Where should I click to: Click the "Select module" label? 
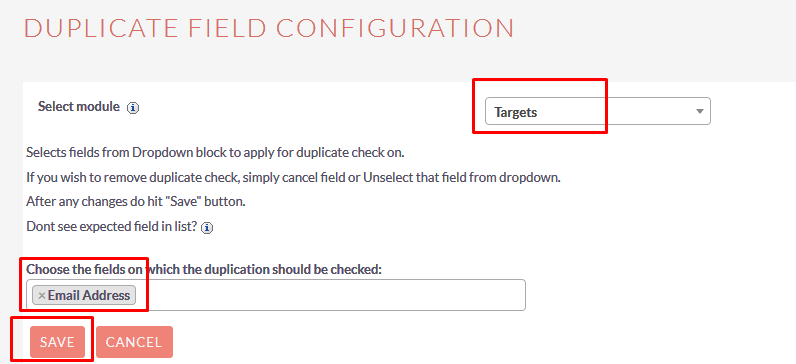point(79,107)
